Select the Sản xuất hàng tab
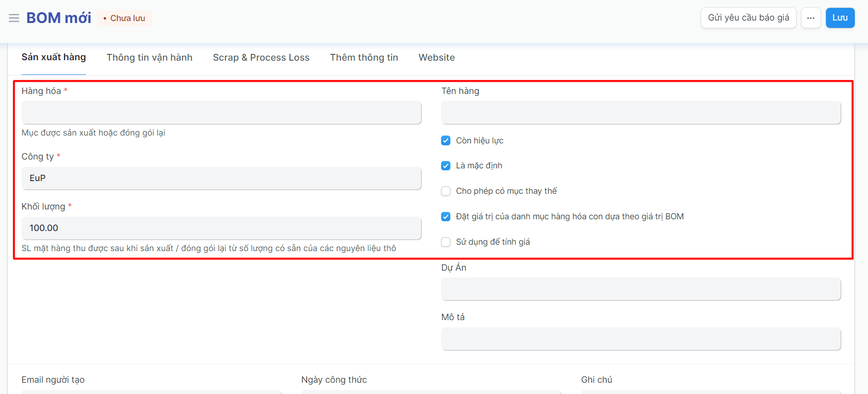 click(x=54, y=57)
